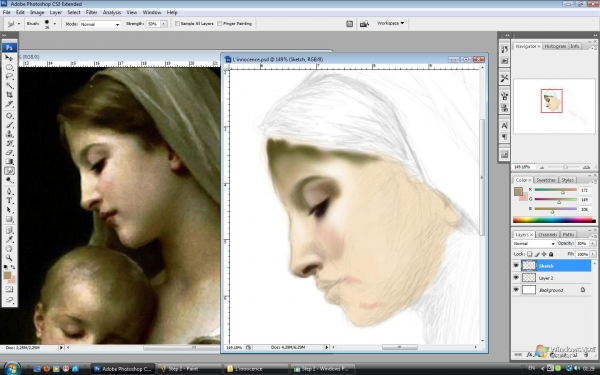Open the Tool Presets dock icon
The image size is (600, 375).
pyautogui.click(x=504, y=78)
